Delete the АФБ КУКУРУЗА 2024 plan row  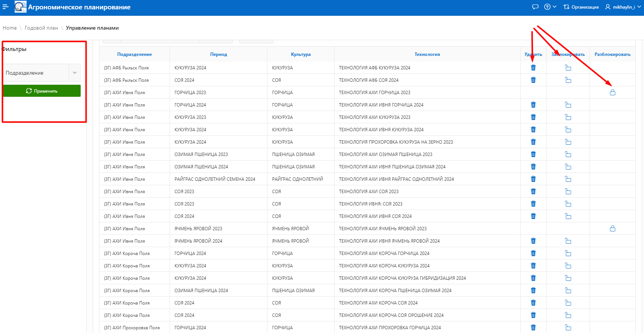pyautogui.click(x=533, y=67)
